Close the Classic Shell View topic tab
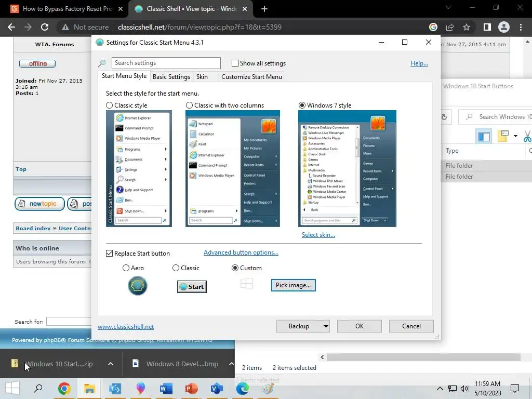 click(245, 9)
